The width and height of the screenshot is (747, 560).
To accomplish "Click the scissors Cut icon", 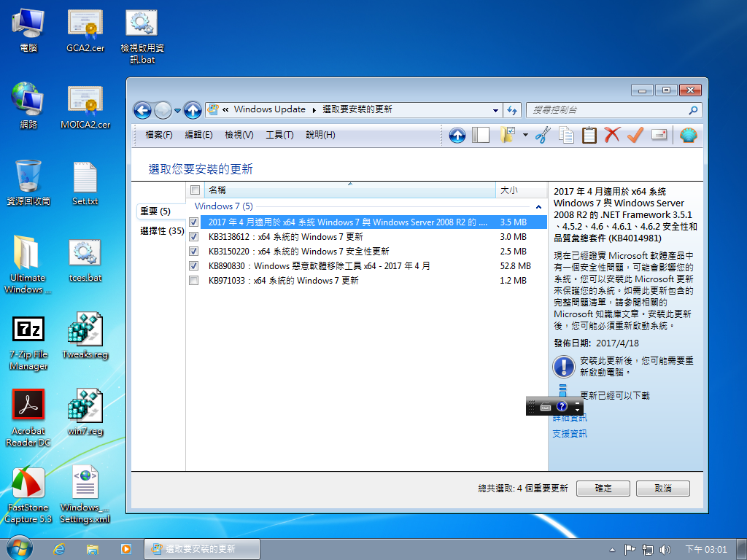I will coord(543,135).
